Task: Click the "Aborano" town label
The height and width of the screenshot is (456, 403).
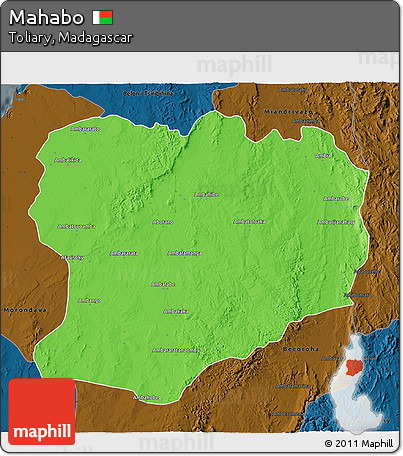Action: click(163, 222)
